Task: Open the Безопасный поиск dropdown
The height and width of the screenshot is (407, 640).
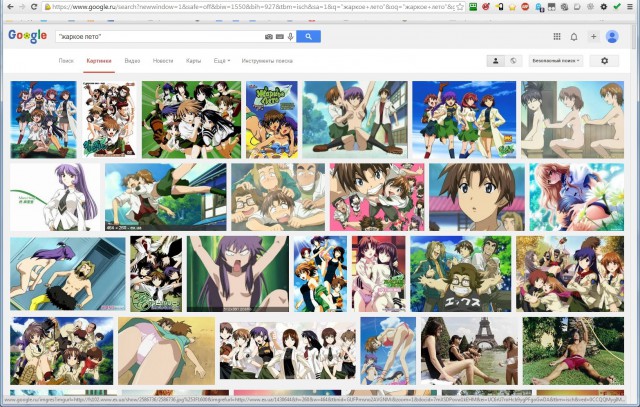Action: (556, 61)
